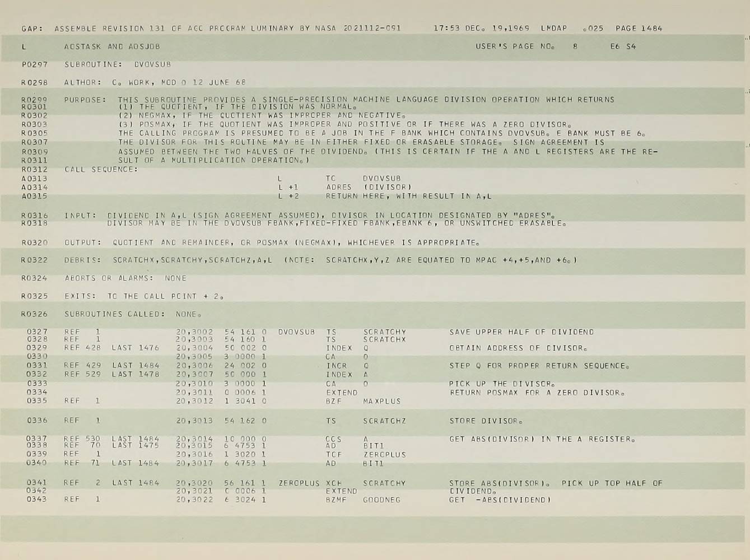The height and width of the screenshot is (560, 750).
Task: Click 'BZF' opcode on line 0335
Action: click(x=334, y=401)
